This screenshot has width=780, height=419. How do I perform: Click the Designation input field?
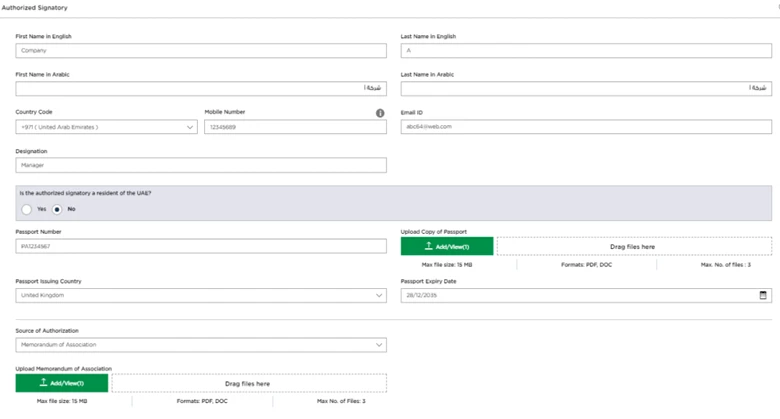point(200,165)
